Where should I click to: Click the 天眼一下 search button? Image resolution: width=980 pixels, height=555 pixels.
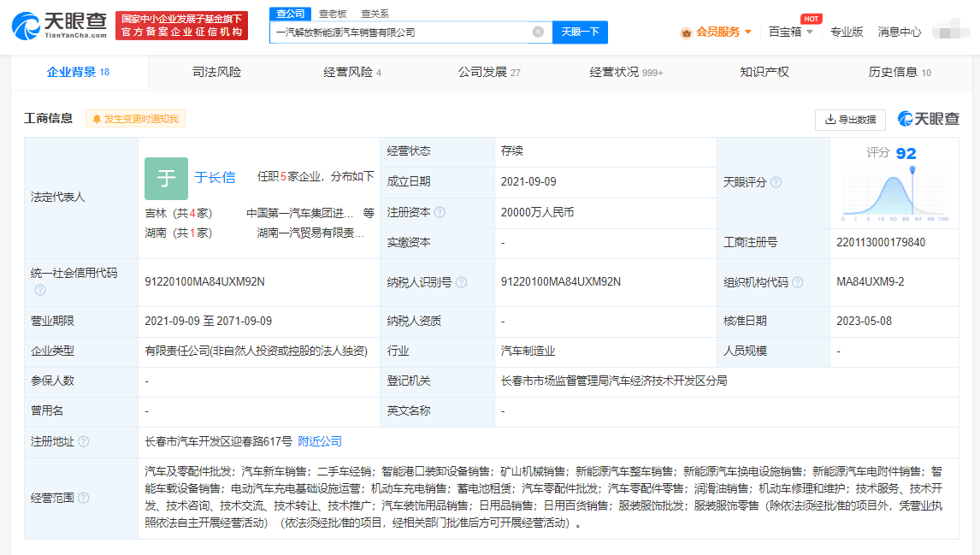[580, 32]
